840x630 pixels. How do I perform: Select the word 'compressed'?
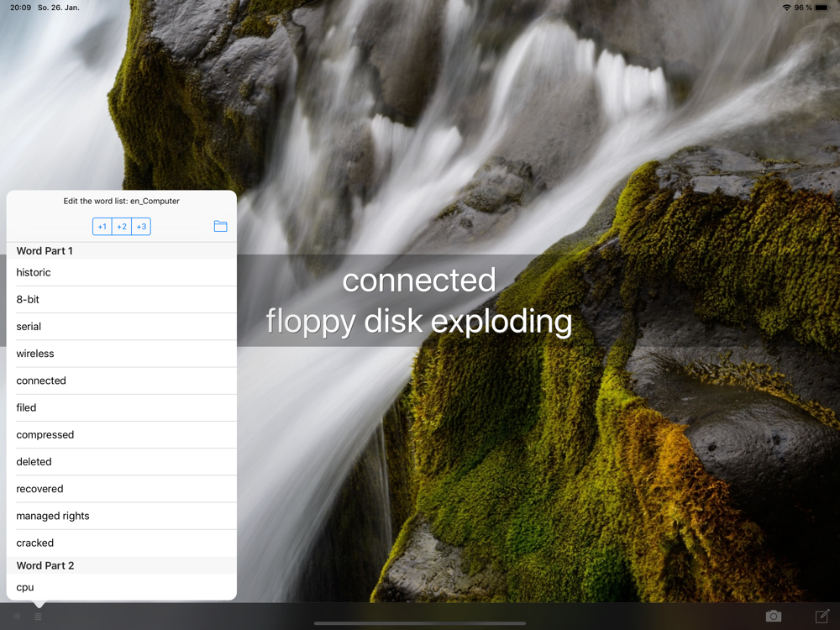122,435
